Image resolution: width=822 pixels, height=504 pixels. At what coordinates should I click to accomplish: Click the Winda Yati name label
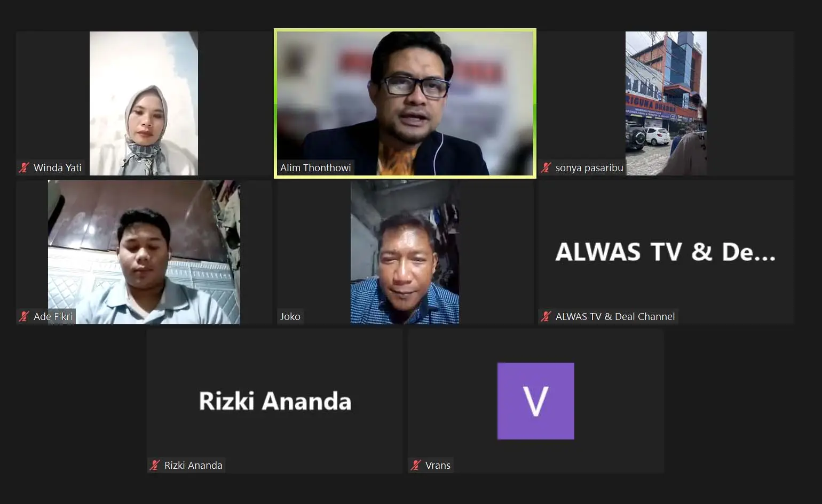tap(58, 167)
